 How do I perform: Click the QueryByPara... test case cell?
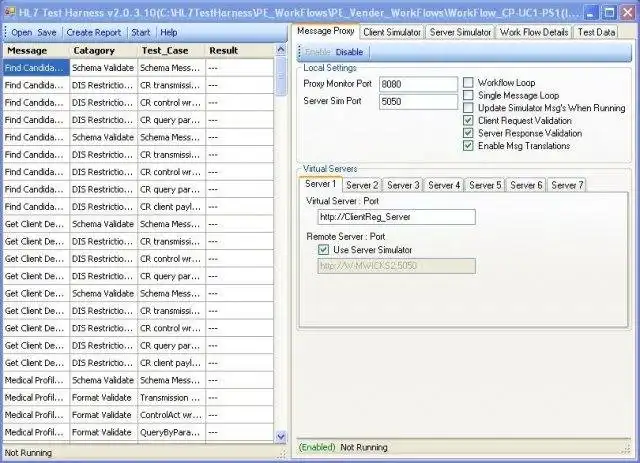(x=171, y=432)
